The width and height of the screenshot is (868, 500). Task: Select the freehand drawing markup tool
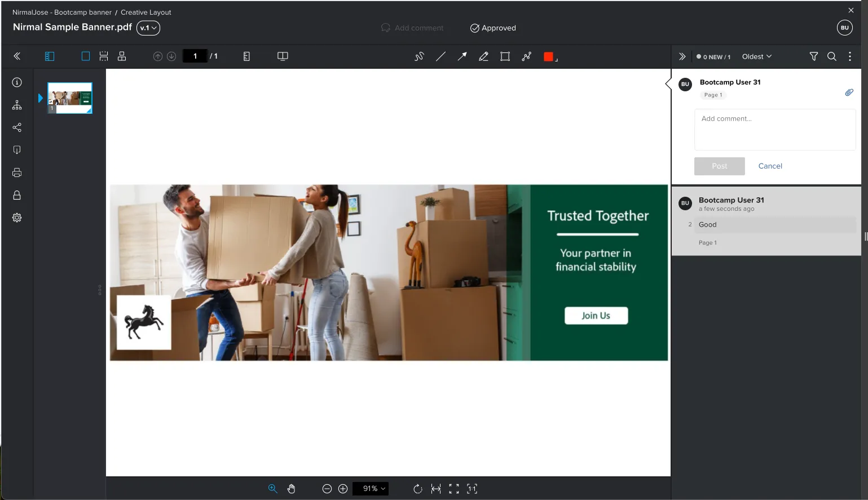tap(419, 56)
